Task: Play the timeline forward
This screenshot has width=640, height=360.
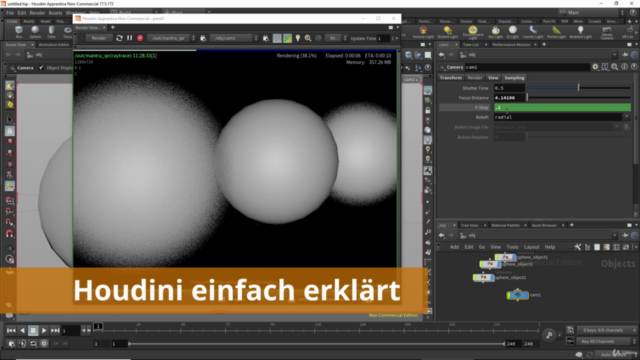Action: tap(44, 331)
